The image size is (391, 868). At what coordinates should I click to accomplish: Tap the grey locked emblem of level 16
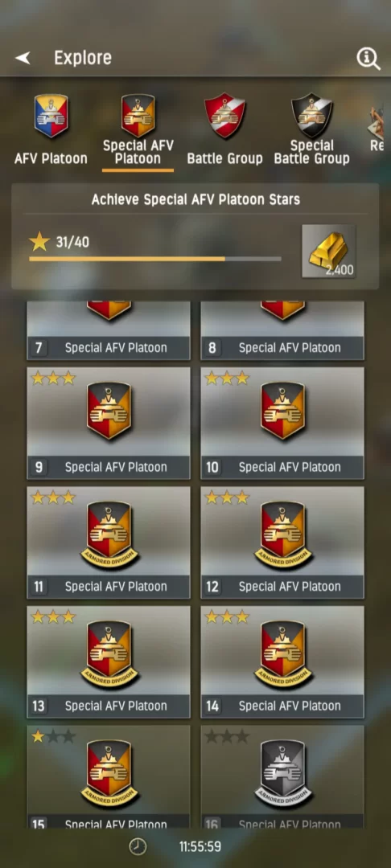282,772
